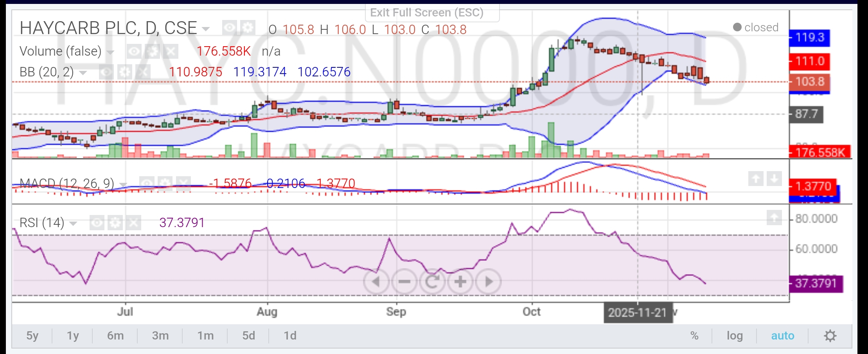Open HAYCARB symbol settings gear

tap(248, 28)
